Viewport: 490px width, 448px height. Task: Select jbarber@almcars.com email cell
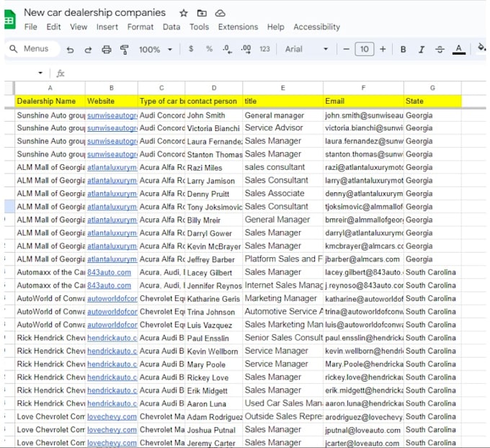[x=363, y=259]
